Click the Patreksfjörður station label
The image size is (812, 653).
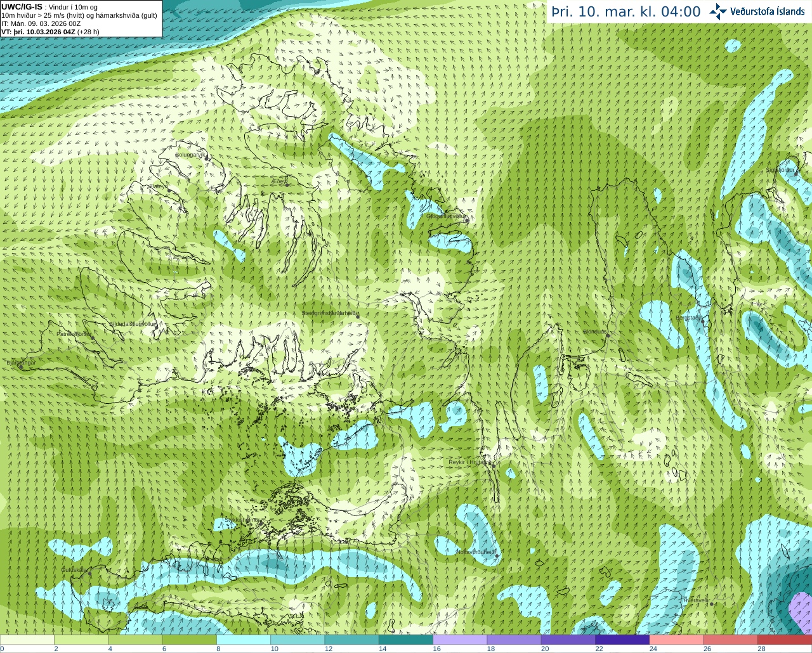[74, 333]
